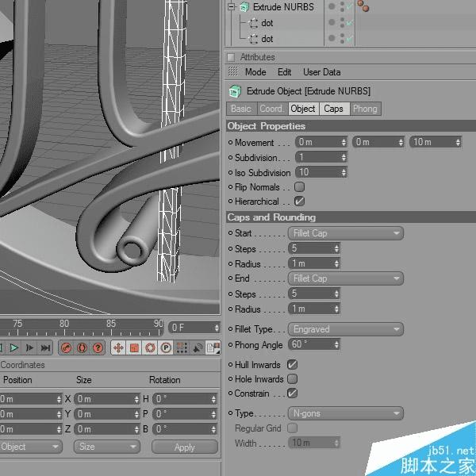Toggle autokeying red circular icon
The height and width of the screenshot is (476, 476).
click(82, 347)
